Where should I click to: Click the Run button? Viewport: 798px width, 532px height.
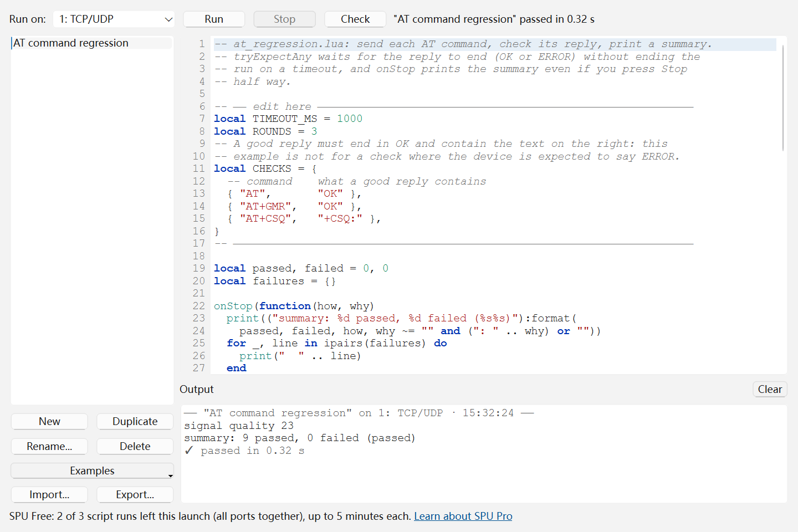tap(214, 19)
